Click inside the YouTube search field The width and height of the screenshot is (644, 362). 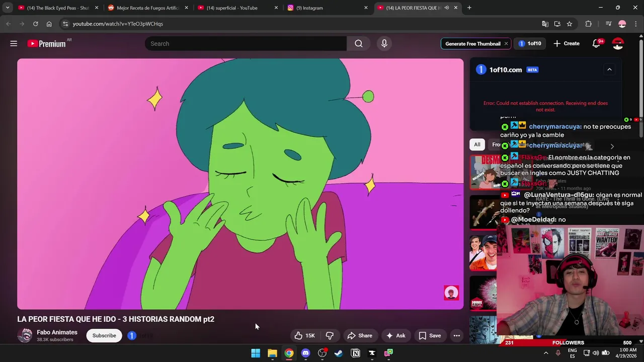click(246, 44)
